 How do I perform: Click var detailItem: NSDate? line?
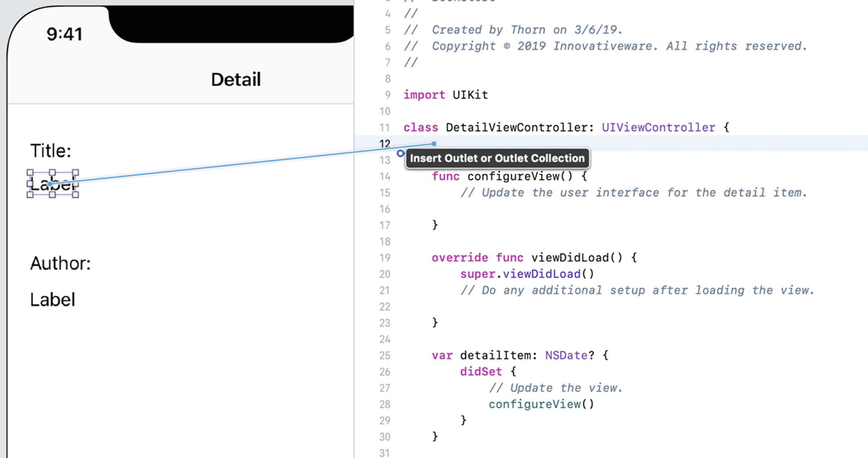tap(520, 355)
